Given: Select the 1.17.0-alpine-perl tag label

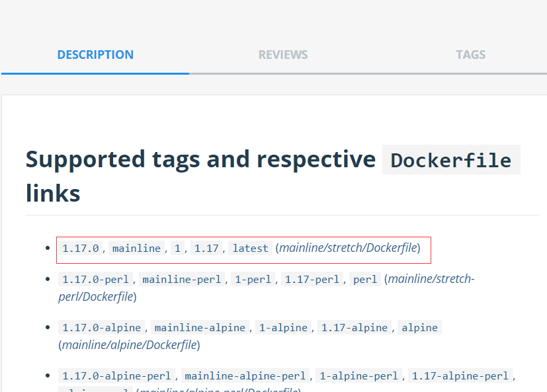Looking at the screenshot, I should pos(116,376).
